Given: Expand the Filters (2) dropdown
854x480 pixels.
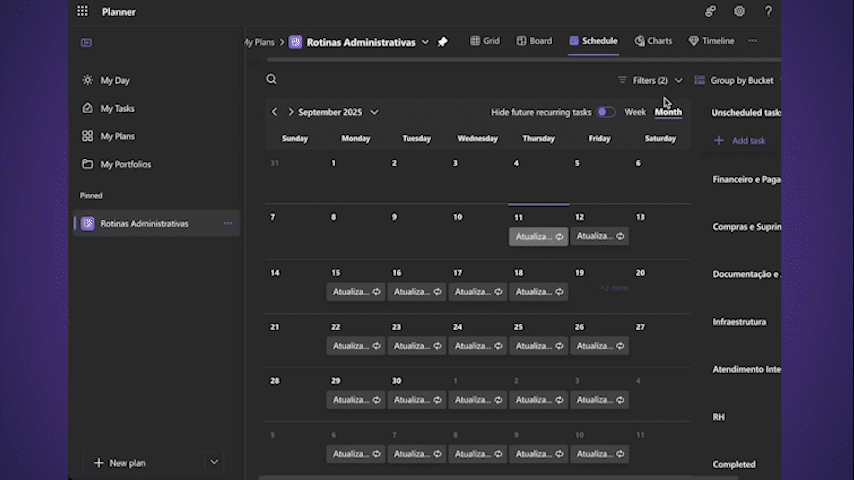Looking at the screenshot, I should [649, 80].
